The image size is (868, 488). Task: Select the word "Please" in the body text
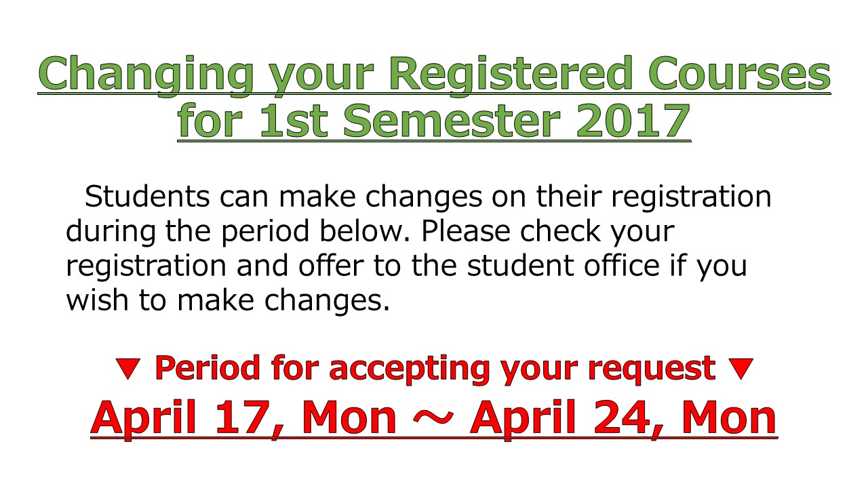point(467,232)
